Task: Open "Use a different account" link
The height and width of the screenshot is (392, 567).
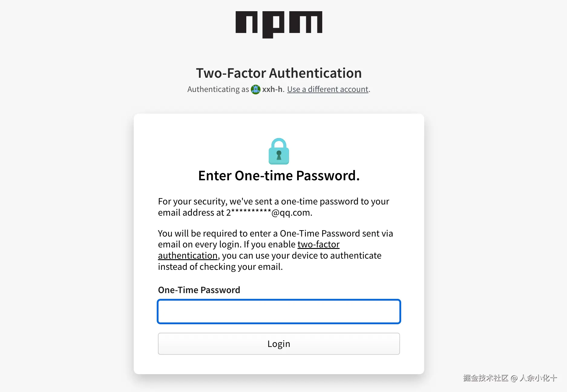Action: coord(328,89)
